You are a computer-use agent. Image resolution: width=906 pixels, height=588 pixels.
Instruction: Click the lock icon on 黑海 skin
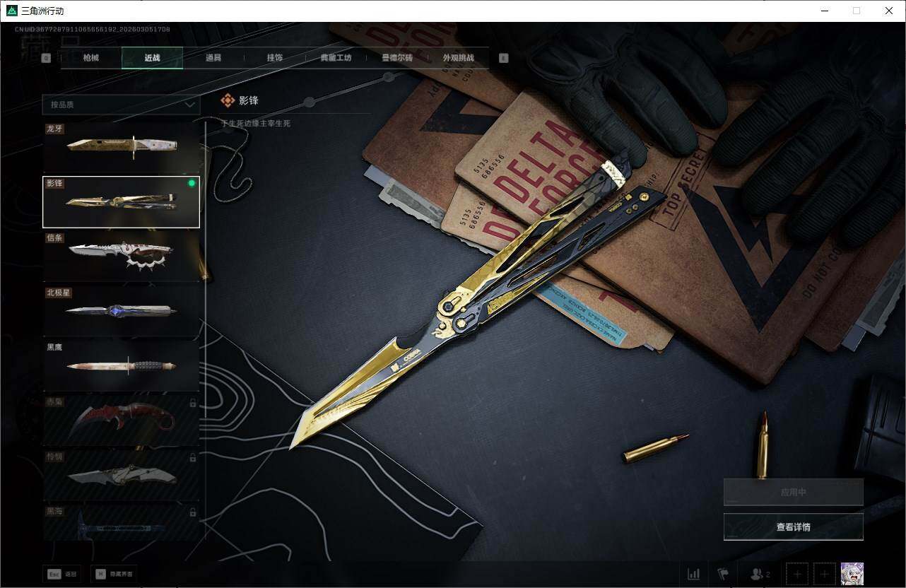[x=192, y=512]
